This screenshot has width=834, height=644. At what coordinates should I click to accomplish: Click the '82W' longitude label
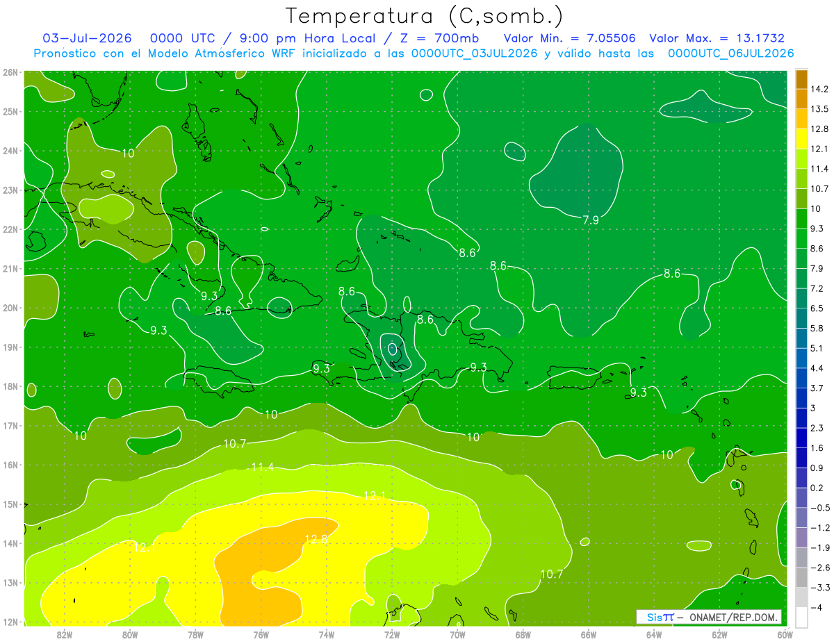pos(64,634)
